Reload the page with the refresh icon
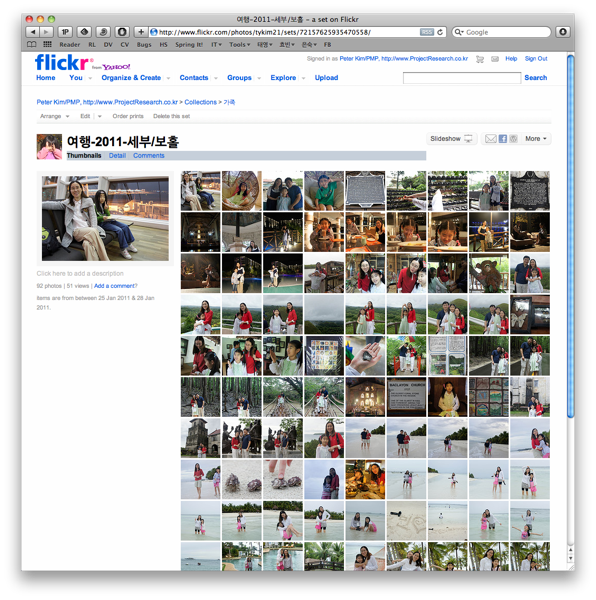 (440, 32)
